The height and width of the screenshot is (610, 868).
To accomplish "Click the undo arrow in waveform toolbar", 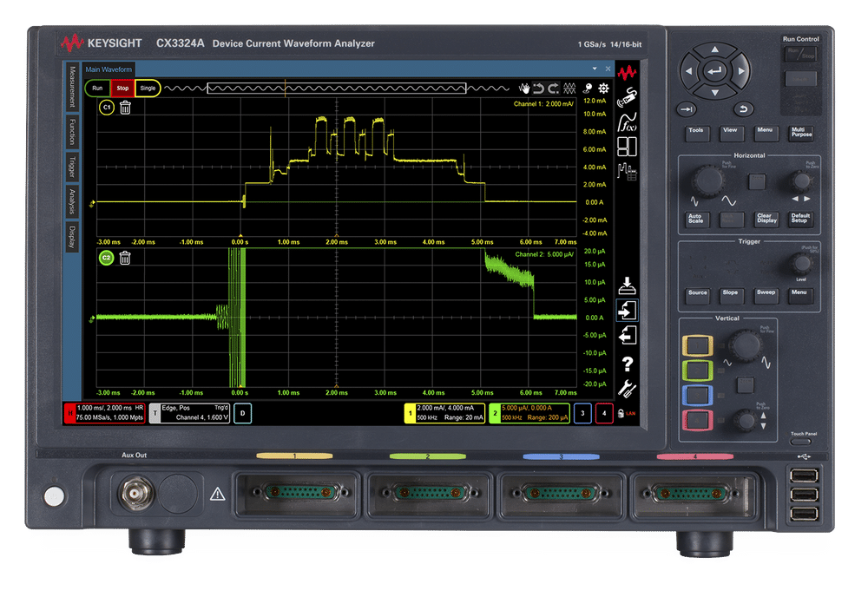I will 539,88.
